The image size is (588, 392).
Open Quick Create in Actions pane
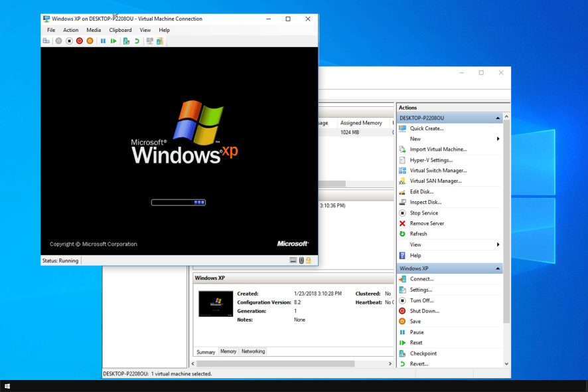426,128
